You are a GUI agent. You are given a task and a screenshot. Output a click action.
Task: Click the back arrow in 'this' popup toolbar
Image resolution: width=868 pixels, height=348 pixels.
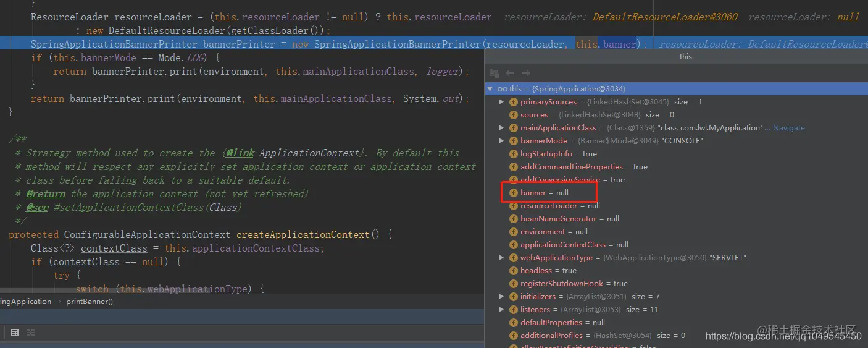click(510, 73)
